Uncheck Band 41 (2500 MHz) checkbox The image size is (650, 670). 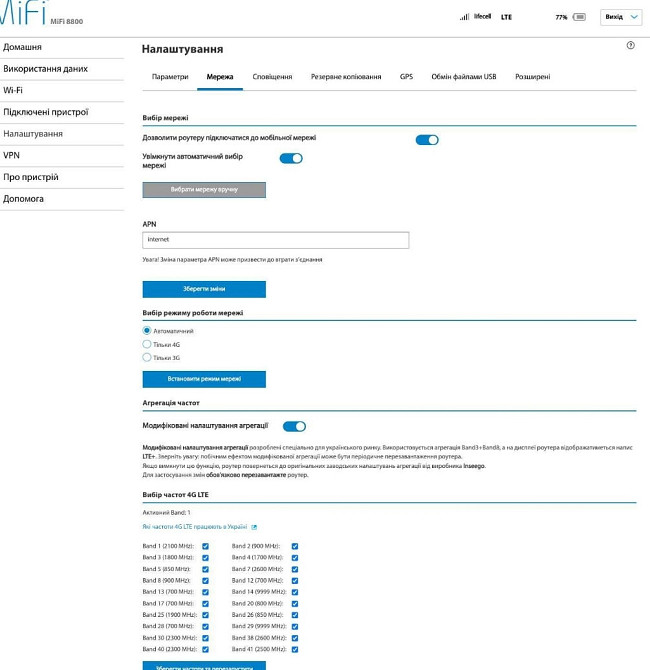pyautogui.click(x=295, y=649)
